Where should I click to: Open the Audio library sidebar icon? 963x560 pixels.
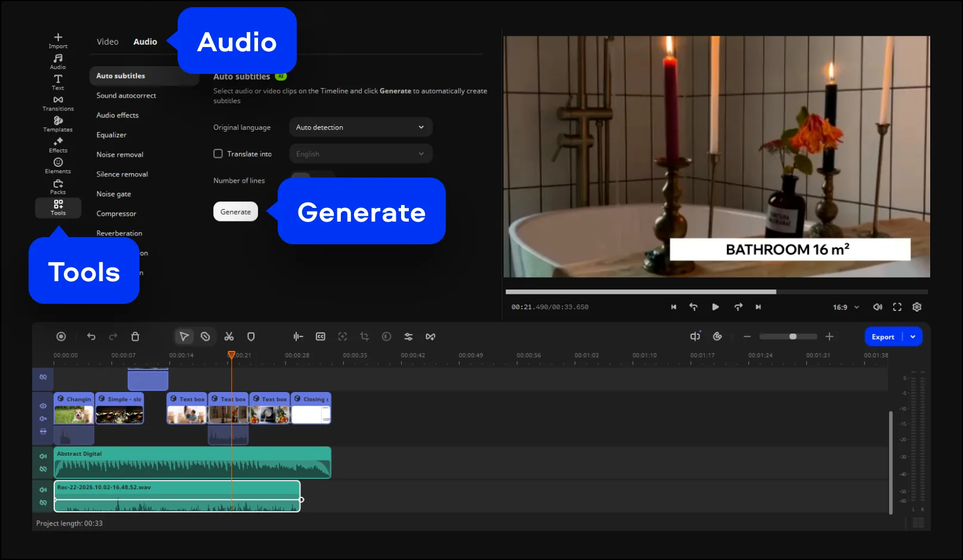pos(58,61)
